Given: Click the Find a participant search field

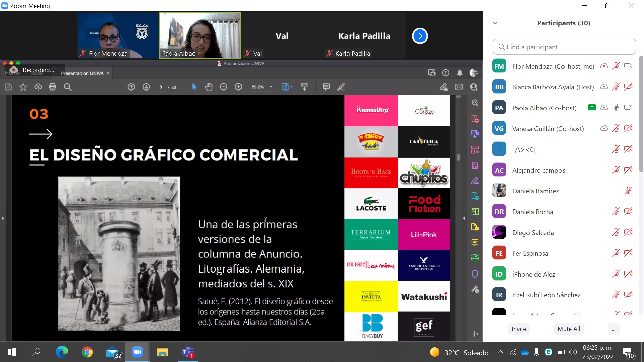Looking at the screenshot, I should point(564,47).
